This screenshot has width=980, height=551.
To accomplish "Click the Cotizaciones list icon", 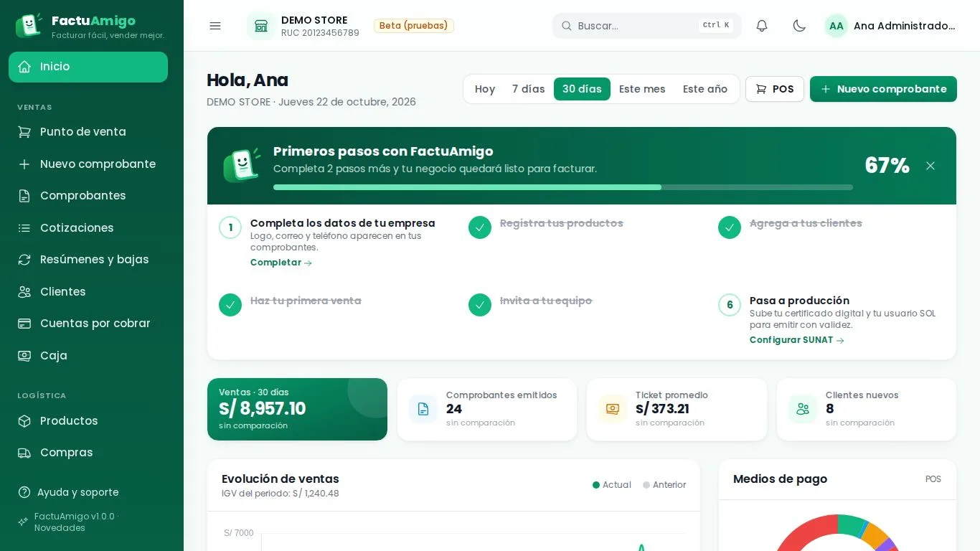I will pos(24,228).
